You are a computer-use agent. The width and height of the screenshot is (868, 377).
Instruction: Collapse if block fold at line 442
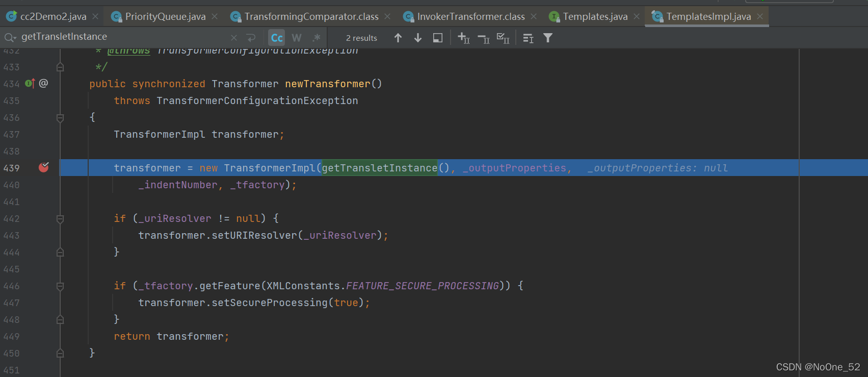(60, 219)
